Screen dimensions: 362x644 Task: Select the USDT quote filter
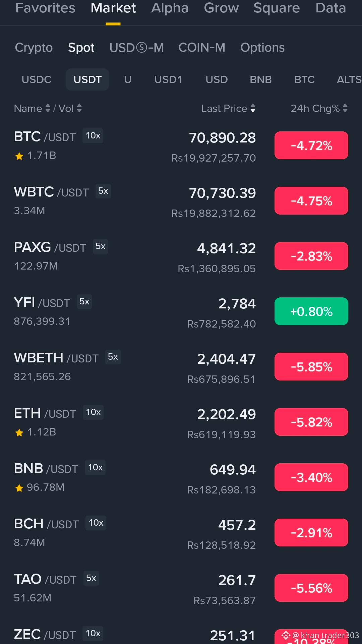[x=87, y=79]
